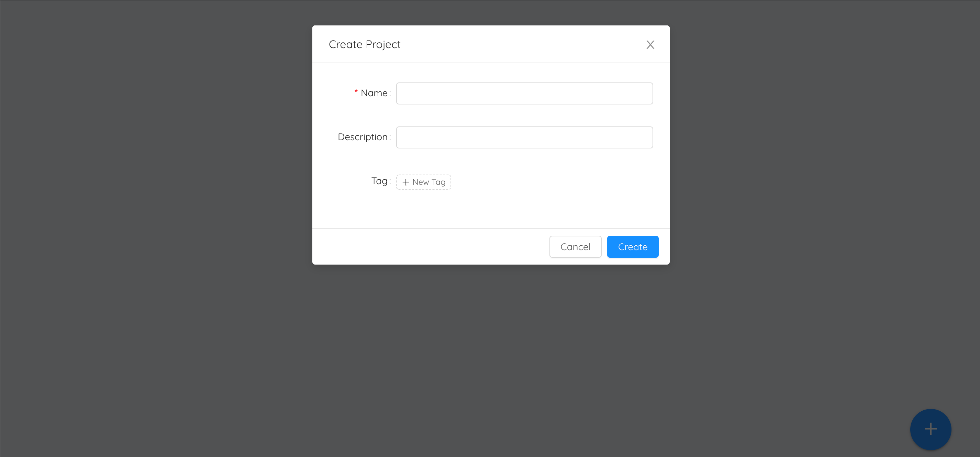The height and width of the screenshot is (457, 980).
Task: Click the close (X) button on dialog
Action: click(x=650, y=44)
